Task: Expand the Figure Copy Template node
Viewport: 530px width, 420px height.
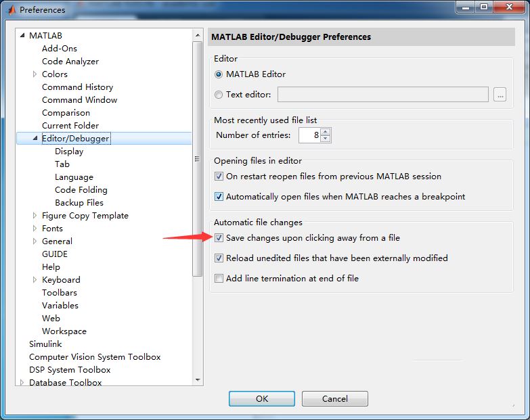Action: [35, 215]
